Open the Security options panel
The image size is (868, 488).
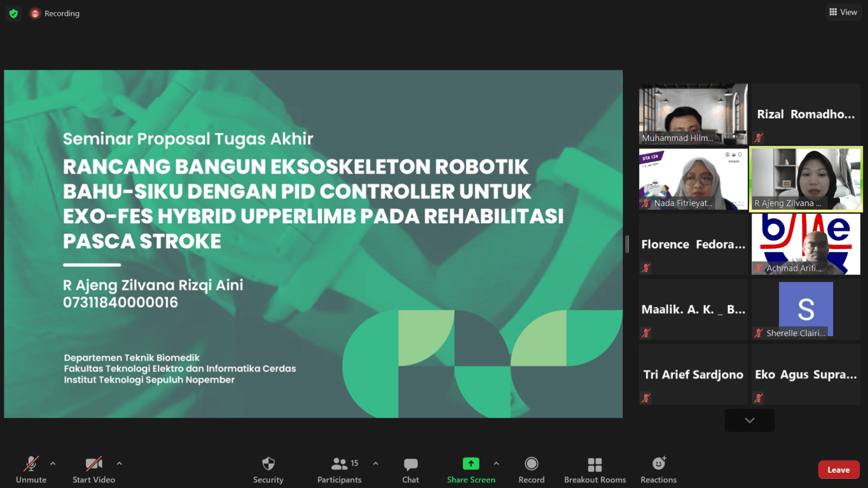[268, 469]
